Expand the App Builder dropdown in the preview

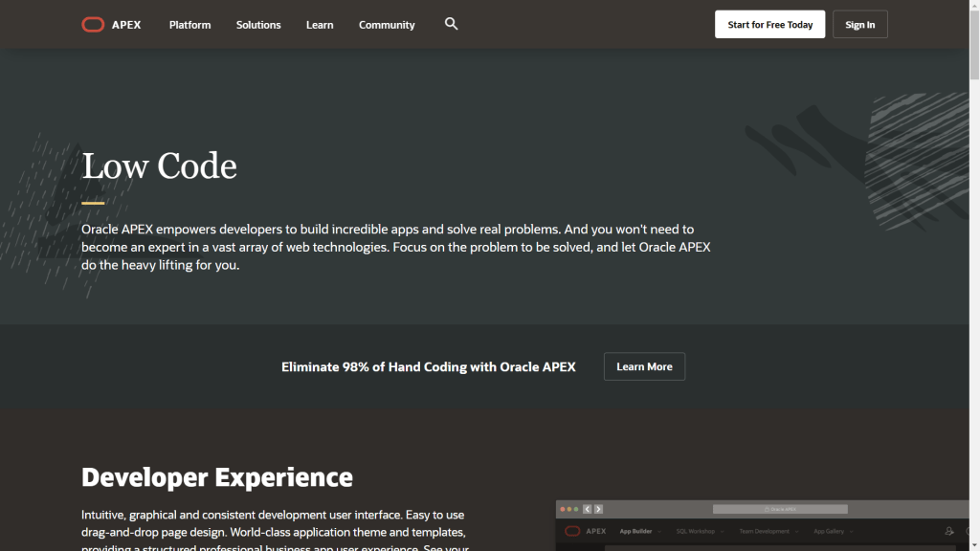coord(638,531)
